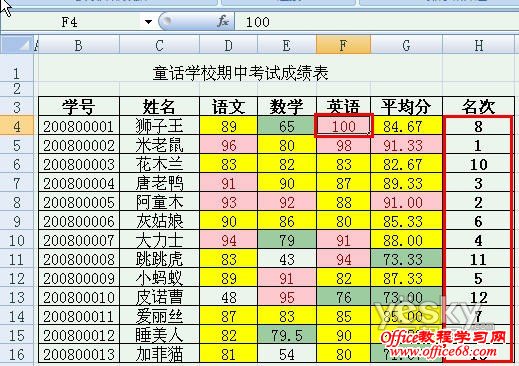The image size is (519, 366).
Task: Click the name cell 唐老鸭
Action: pos(159,182)
